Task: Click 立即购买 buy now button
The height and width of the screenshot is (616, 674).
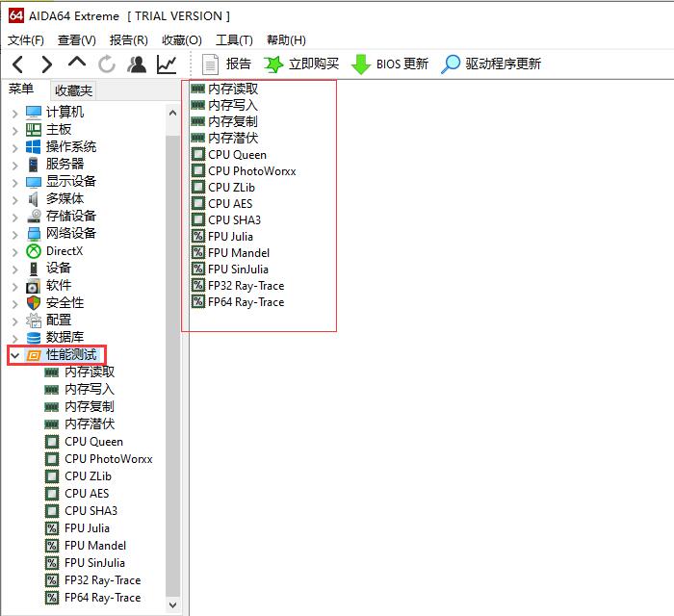Action: [301, 64]
